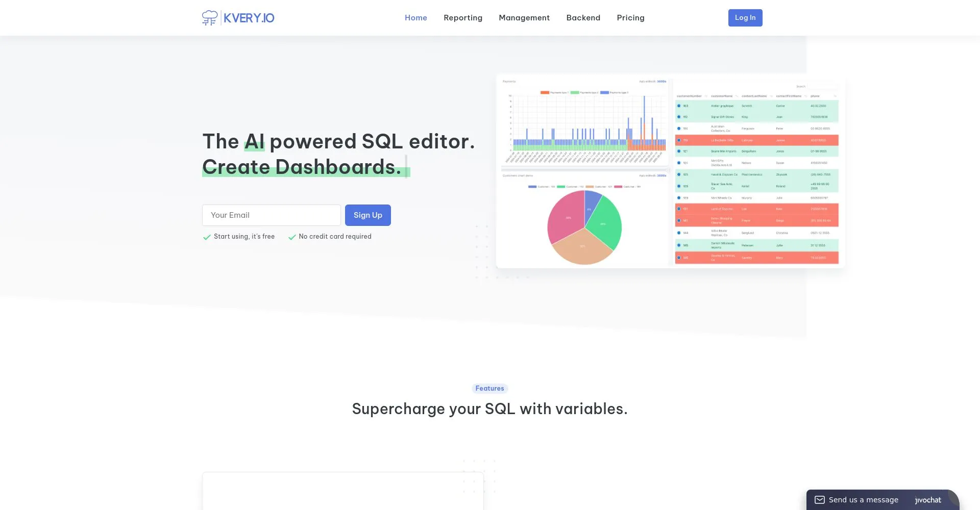Open the Reporting menu item
980x510 pixels.
click(463, 17)
